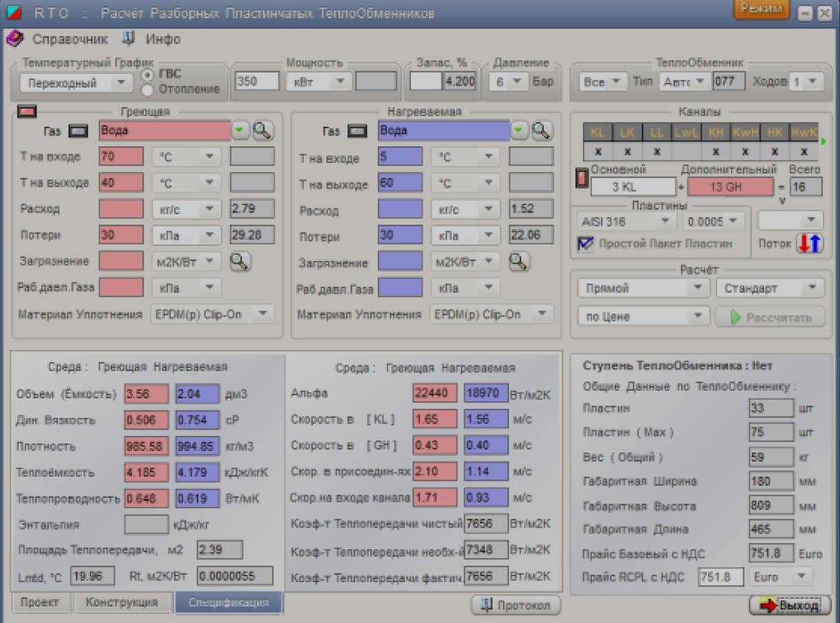The image size is (840, 623).
Task: Switch to the Конструкция tab
Action: (x=122, y=602)
